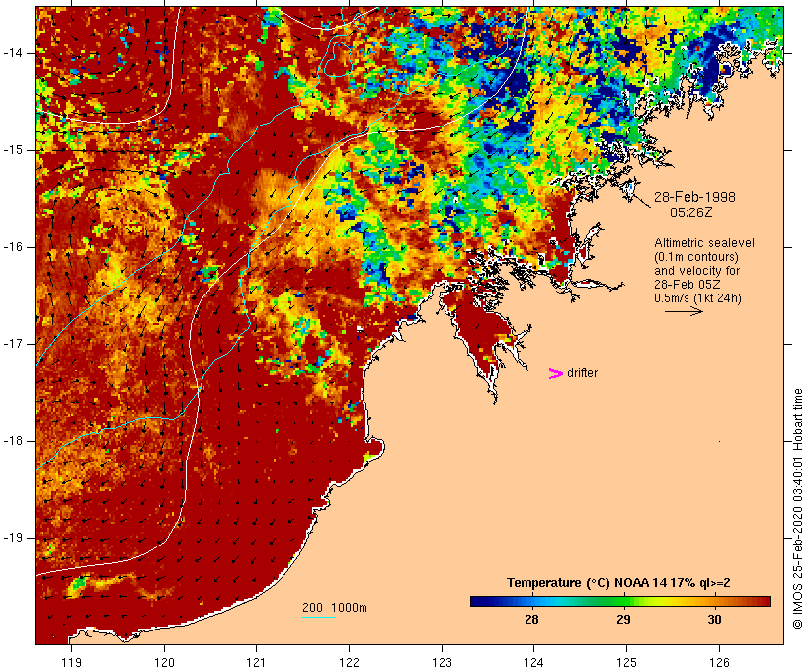Click the 'Altimetric sealevel' text line
Viewport: 810px width, 672px height.
click(x=704, y=243)
